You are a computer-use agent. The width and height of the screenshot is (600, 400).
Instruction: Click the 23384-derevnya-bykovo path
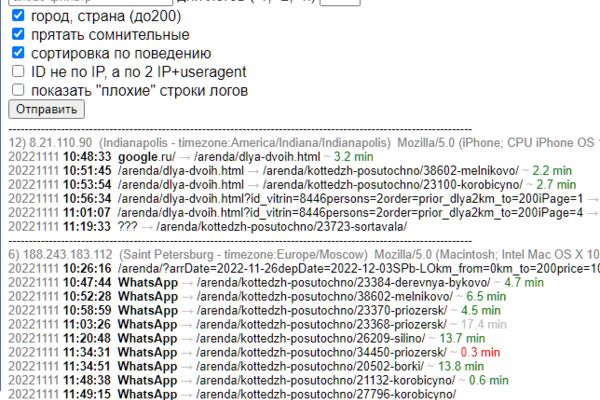(343, 283)
